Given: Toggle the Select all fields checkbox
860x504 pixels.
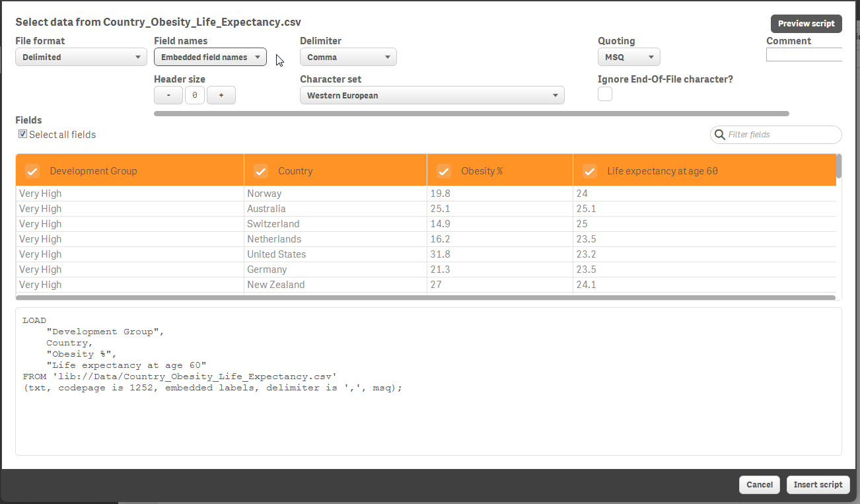Looking at the screenshot, I should 22,134.
